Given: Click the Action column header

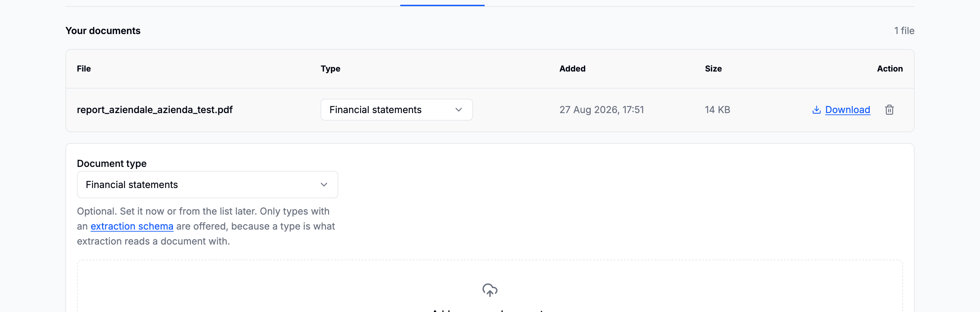Looking at the screenshot, I should pyautogui.click(x=889, y=68).
